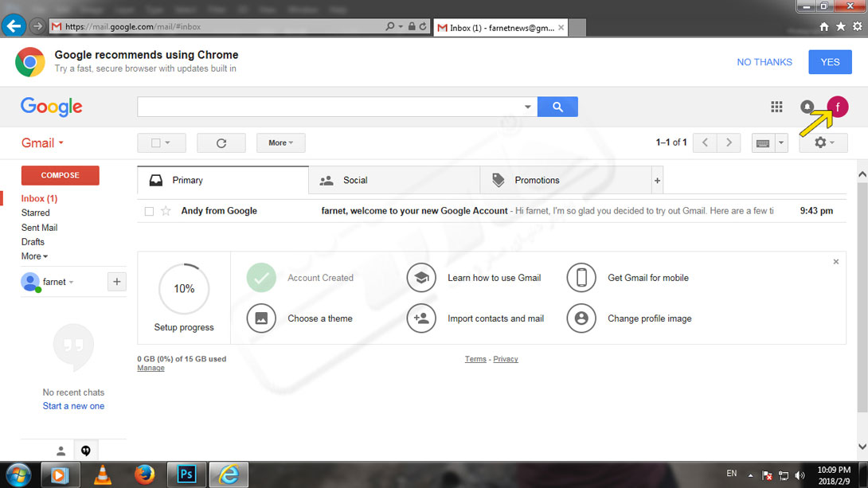
Task: Go to older messages arrow
Action: [x=729, y=142]
